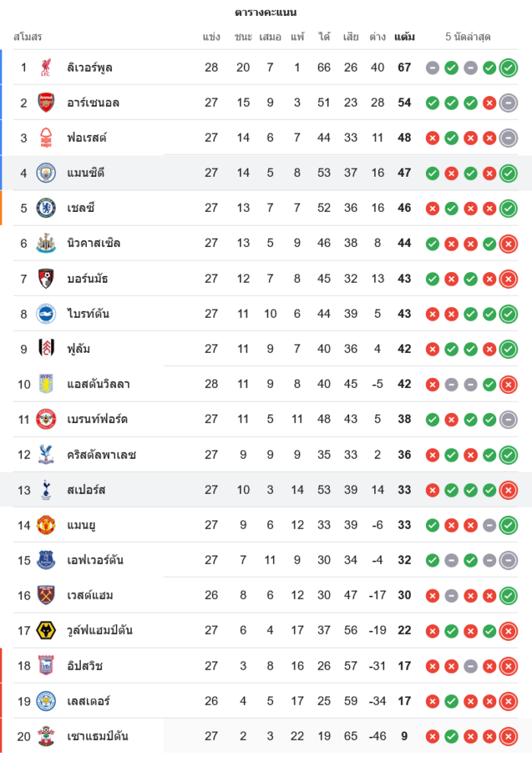Click the สโมสร column header

(x=27, y=37)
